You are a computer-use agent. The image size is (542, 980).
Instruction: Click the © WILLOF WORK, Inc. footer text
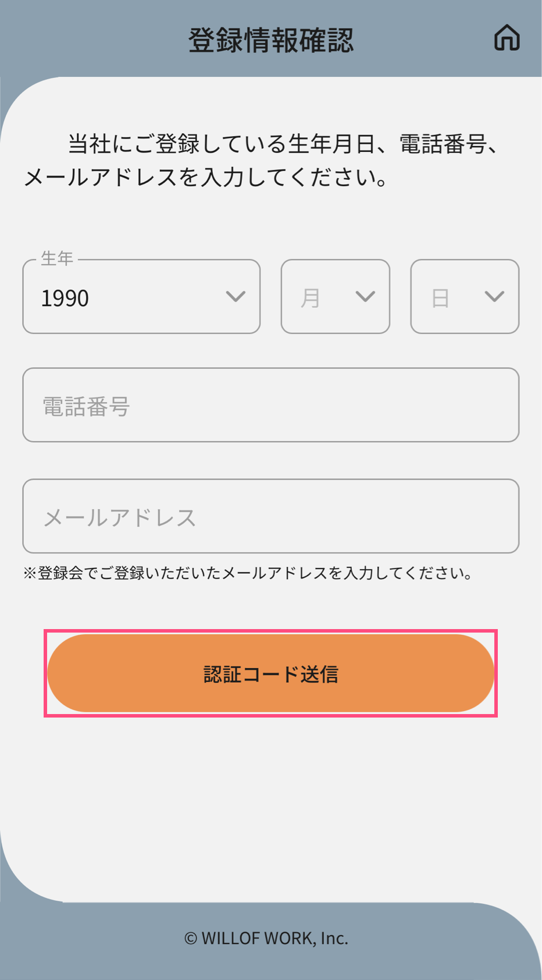266,938
